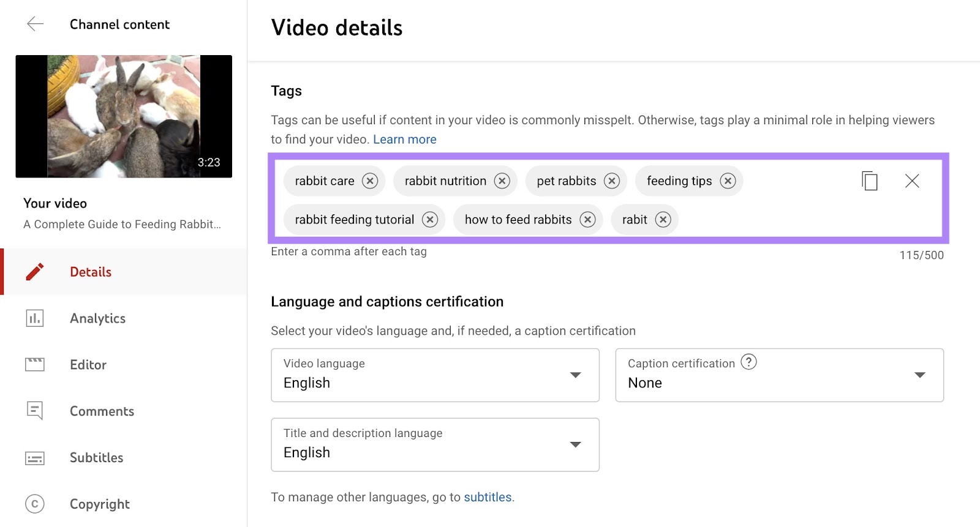Copy all tags to clipboard

coord(870,181)
